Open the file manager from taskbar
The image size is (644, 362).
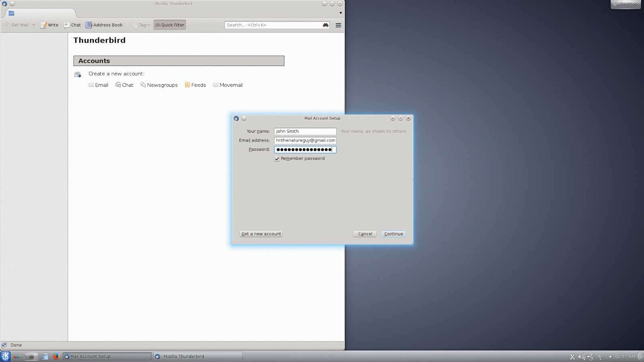[x=46, y=356]
